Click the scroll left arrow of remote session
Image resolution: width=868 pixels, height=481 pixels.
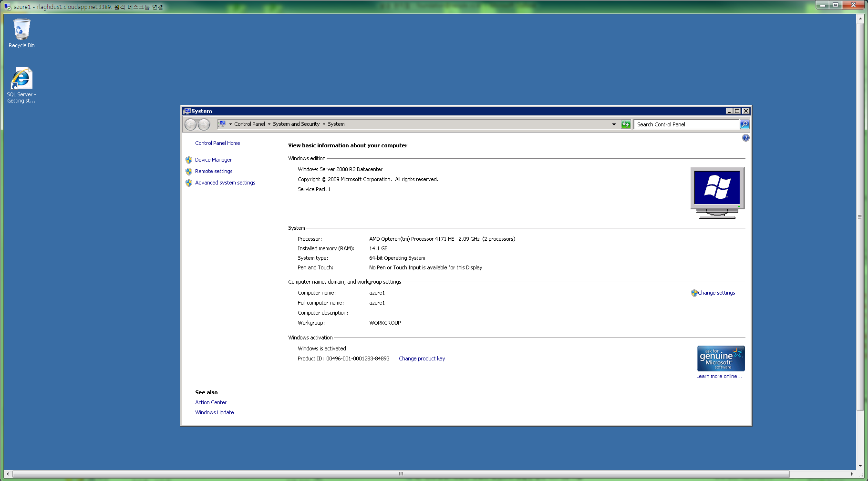tap(8, 474)
